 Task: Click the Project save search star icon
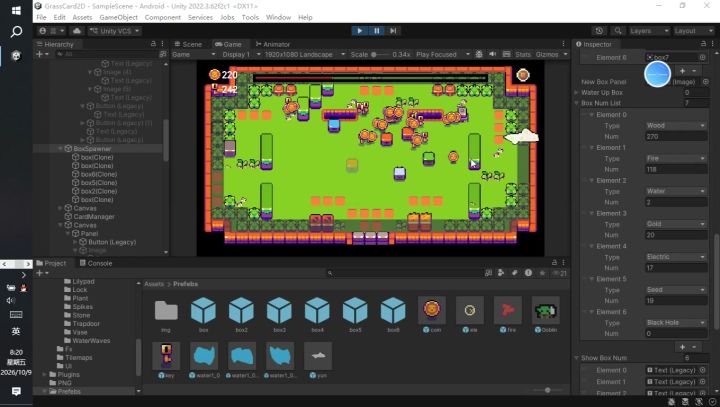pos(542,273)
